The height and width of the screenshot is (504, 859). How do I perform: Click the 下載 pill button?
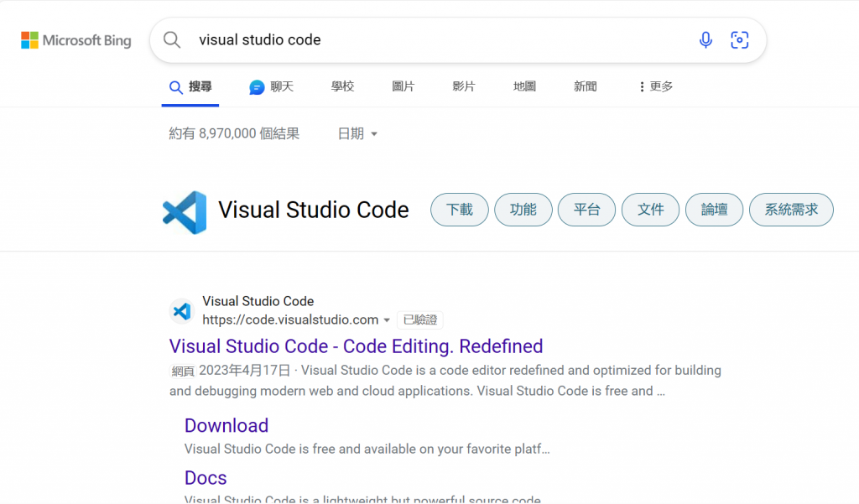click(460, 210)
